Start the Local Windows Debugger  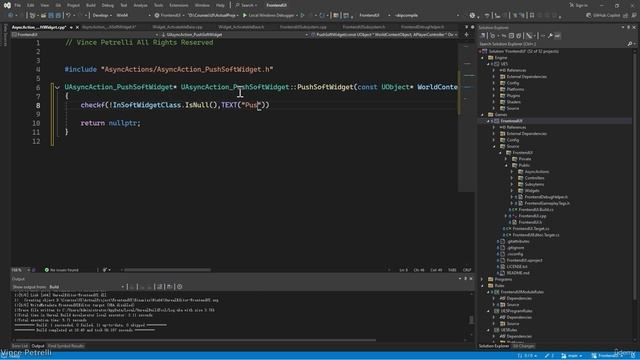tap(269, 15)
